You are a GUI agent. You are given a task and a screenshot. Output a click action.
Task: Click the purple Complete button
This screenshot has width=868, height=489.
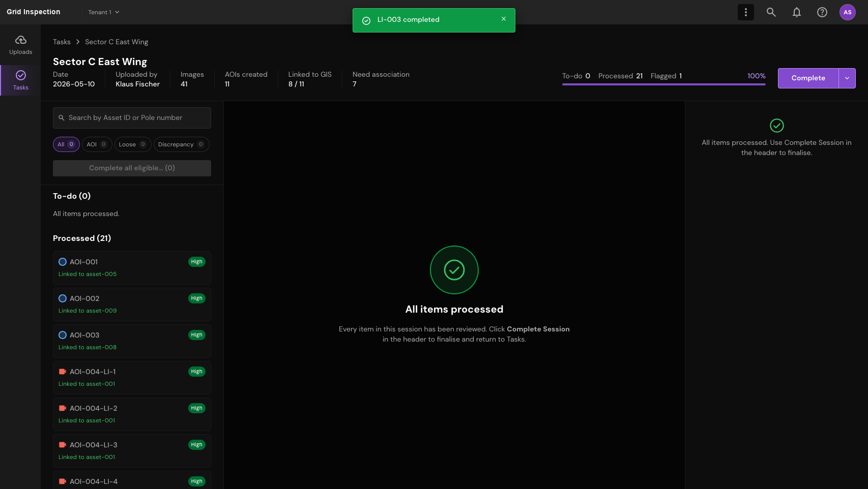(808, 78)
